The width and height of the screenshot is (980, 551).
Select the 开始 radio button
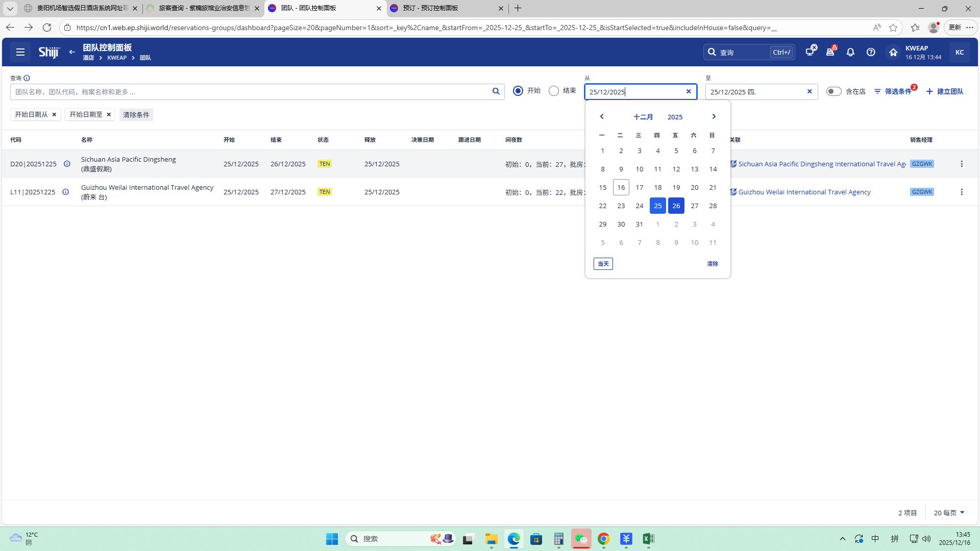coord(518,91)
